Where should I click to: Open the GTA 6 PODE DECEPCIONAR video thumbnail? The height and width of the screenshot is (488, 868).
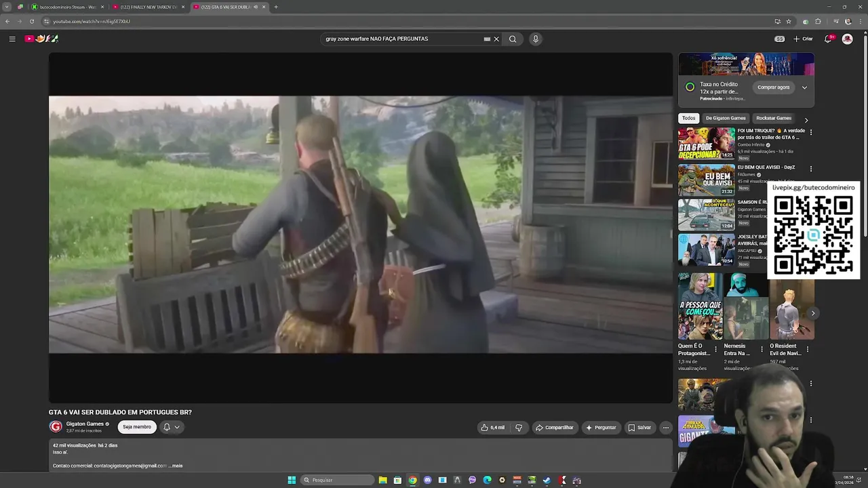[x=707, y=144]
